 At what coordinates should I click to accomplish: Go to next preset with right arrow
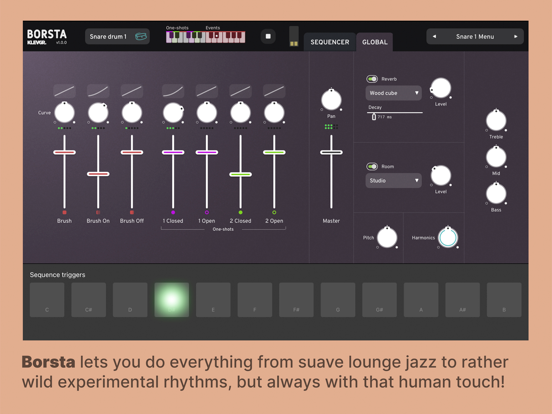(x=516, y=36)
